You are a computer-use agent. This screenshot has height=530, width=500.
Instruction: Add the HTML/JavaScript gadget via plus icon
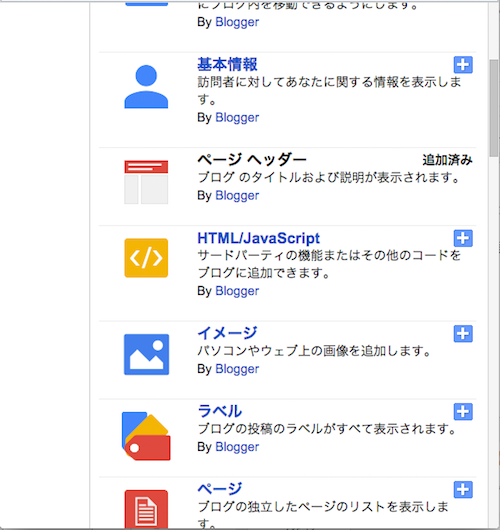pyautogui.click(x=463, y=238)
